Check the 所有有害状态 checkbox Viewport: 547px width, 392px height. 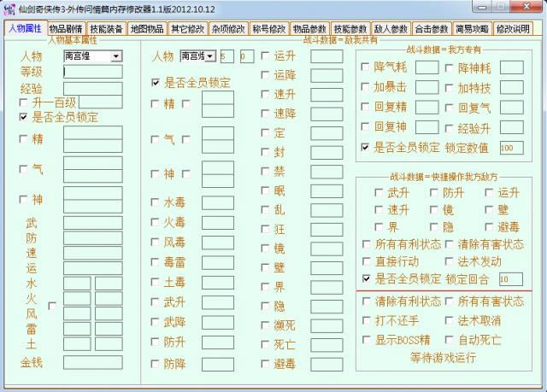450,301
